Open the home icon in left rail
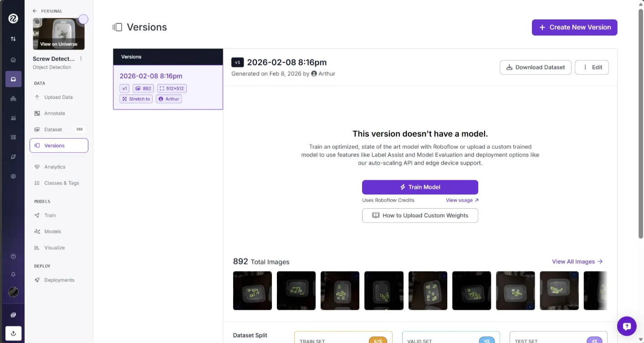The height and width of the screenshot is (343, 644). coord(13,60)
